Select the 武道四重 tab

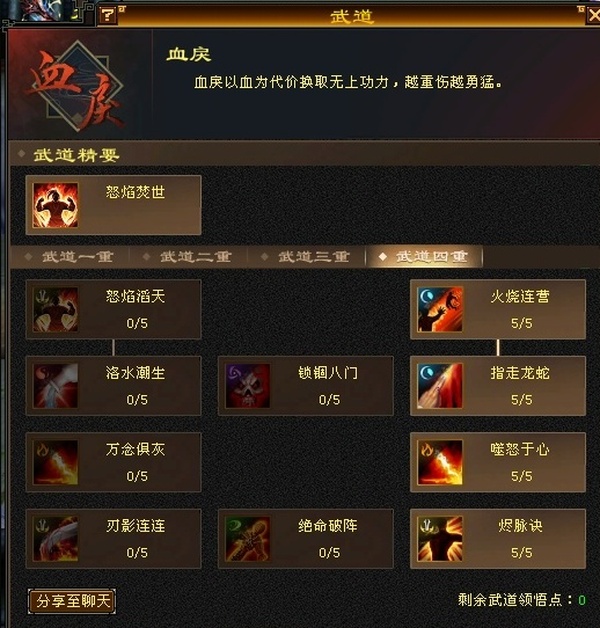point(425,256)
